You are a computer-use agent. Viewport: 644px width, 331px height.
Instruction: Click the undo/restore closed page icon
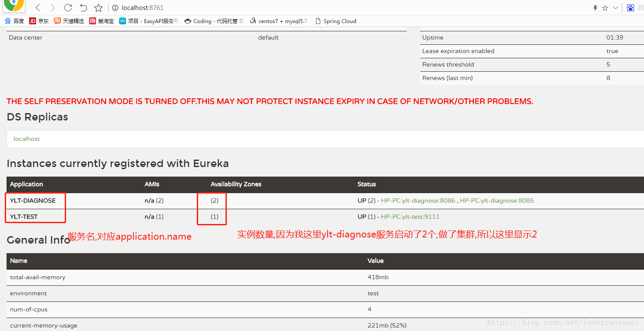(x=83, y=8)
